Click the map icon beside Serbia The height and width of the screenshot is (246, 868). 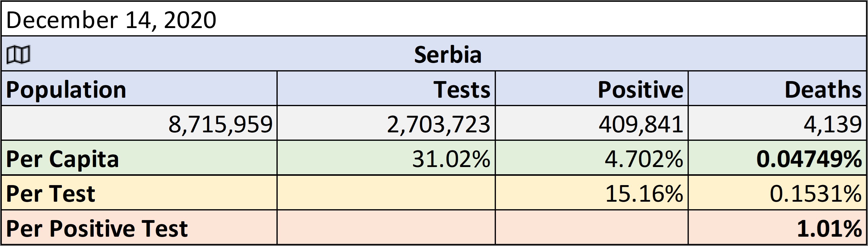tap(18, 55)
